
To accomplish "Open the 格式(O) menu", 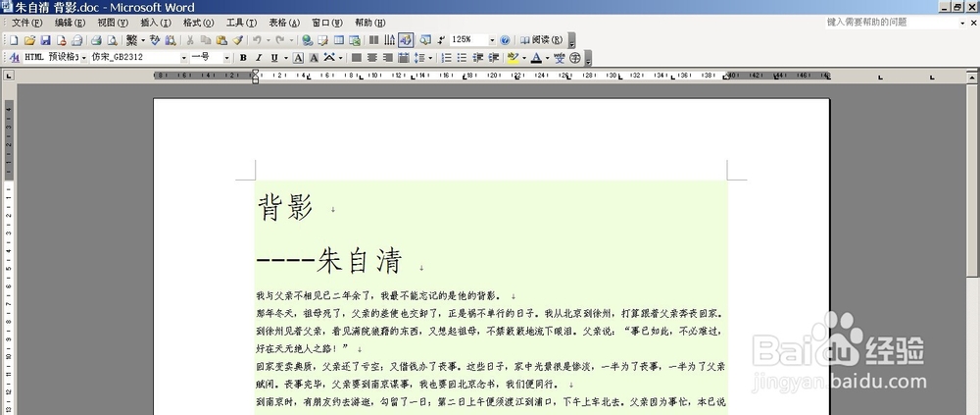I will [198, 23].
